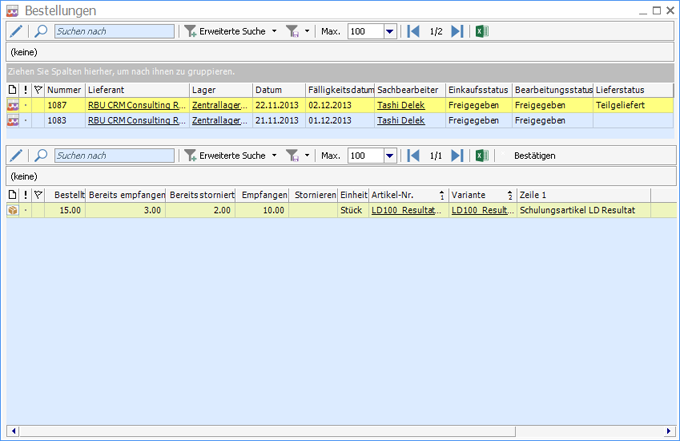Click the upper Max. value field showing 100

(366, 31)
